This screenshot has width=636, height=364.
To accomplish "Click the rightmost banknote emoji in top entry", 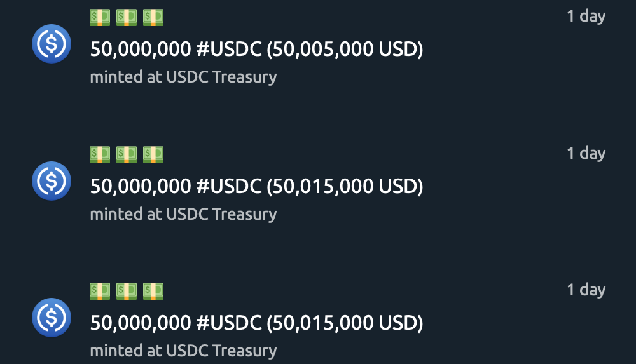I will tap(153, 17).
